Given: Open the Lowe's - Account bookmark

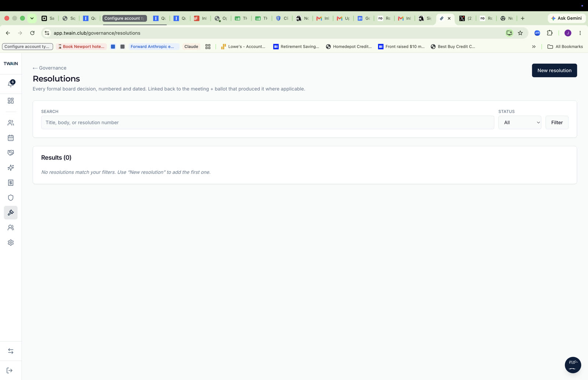Looking at the screenshot, I should coord(243,47).
